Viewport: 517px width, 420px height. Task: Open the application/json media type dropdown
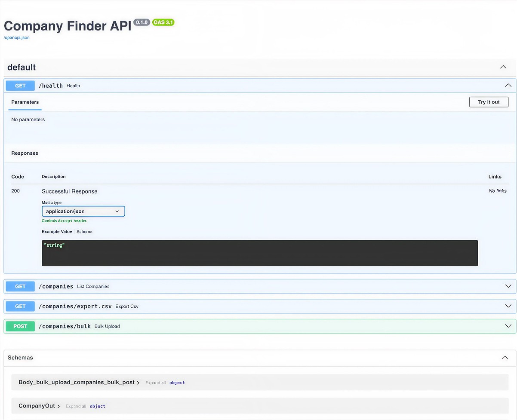tap(83, 211)
